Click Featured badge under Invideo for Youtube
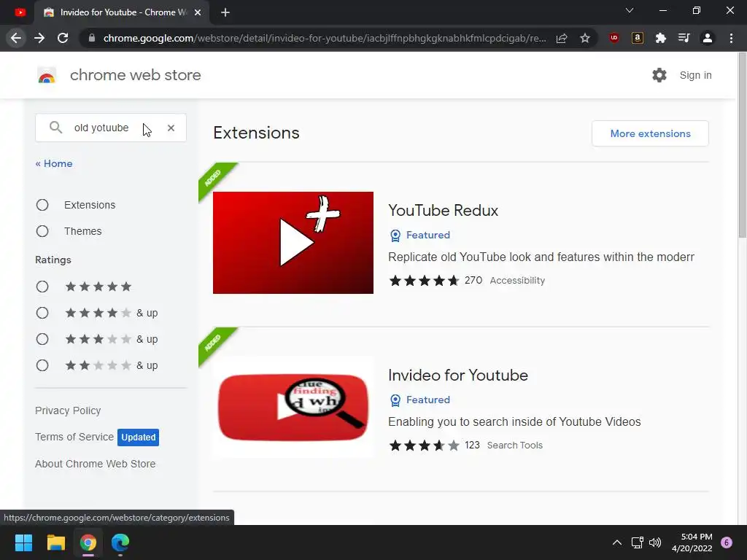Image resolution: width=747 pixels, height=560 pixels. click(x=420, y=400)
